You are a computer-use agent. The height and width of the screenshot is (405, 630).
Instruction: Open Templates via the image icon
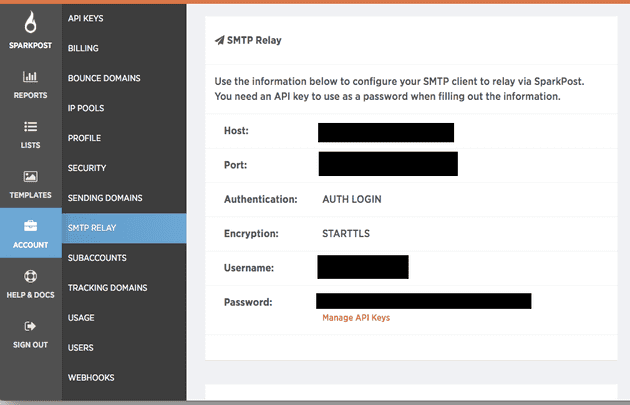[x=30, y=177]
